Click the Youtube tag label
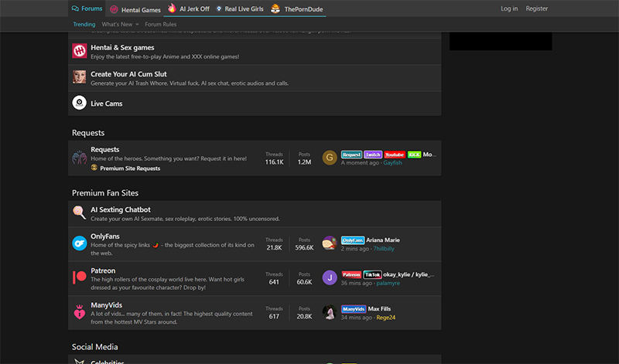 [395, 155]
